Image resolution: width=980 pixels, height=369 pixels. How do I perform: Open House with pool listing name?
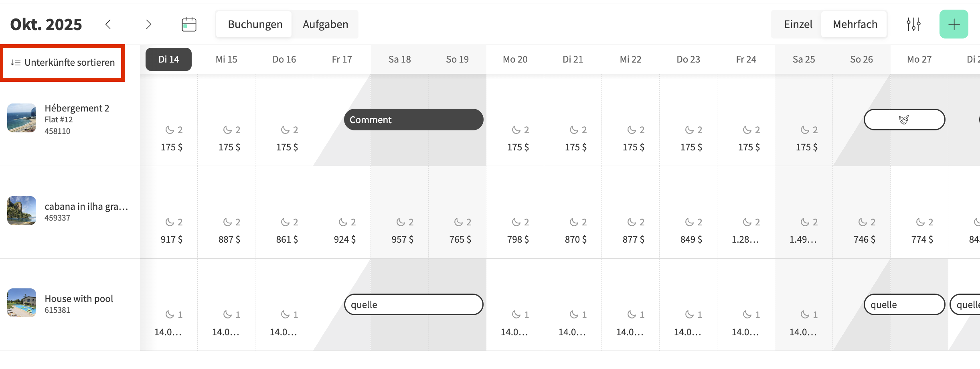(79, 299)
